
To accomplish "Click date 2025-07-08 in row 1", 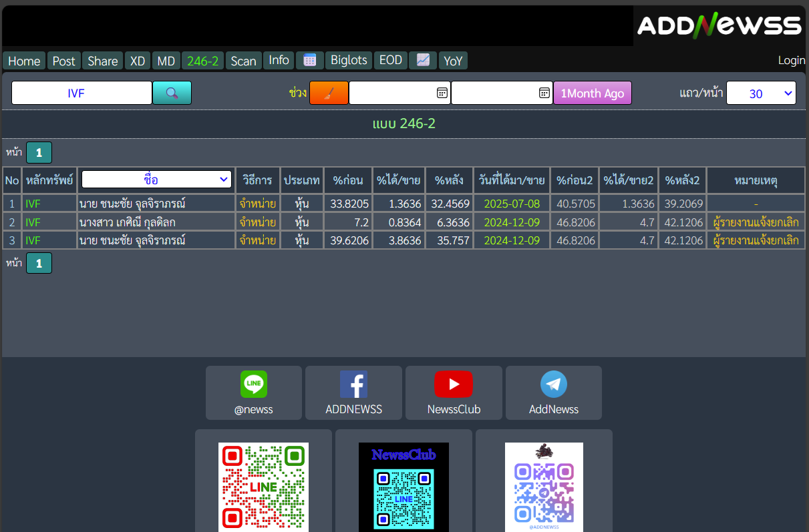I will (x=512, y=204).
